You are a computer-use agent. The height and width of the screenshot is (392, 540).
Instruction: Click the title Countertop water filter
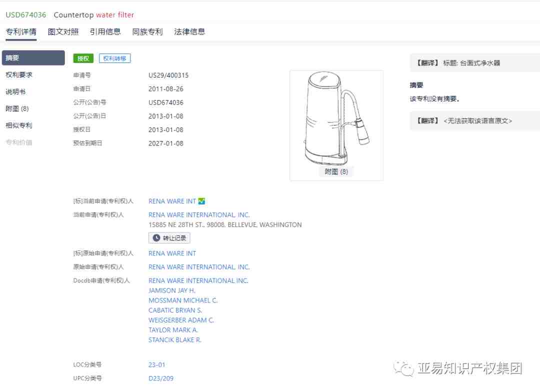[93, 15]
